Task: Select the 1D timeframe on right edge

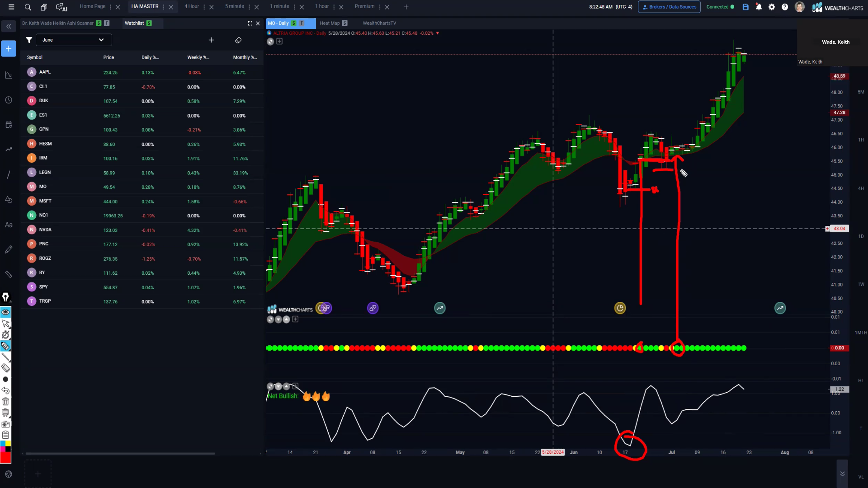Action: coord(861,236)
